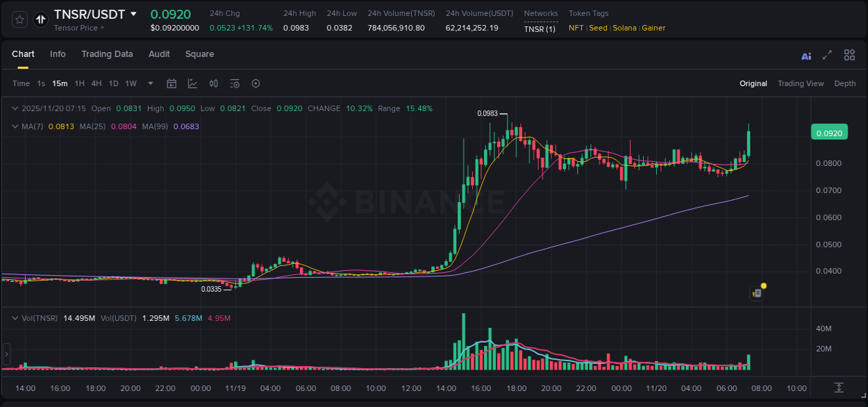
Task: Click the data feed icon with yellow dot
Action: point(756,293)
